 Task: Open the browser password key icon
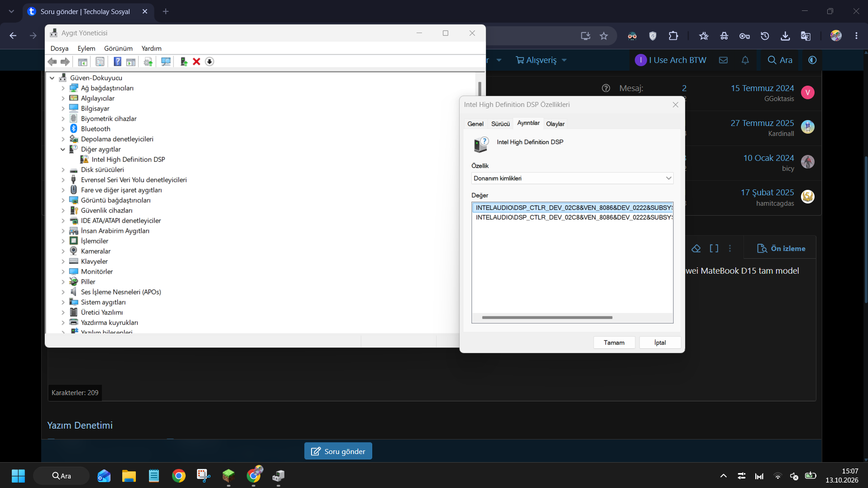tap(744, 36)
